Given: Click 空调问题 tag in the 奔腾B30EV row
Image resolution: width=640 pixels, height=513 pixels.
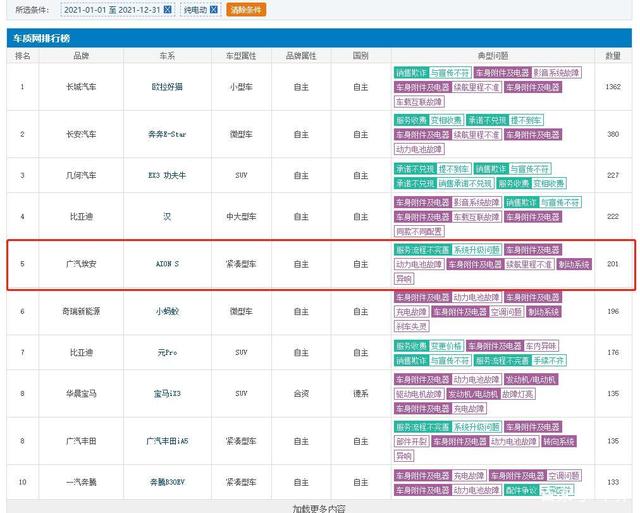Looking at the screenshot, I should (564, 476).
